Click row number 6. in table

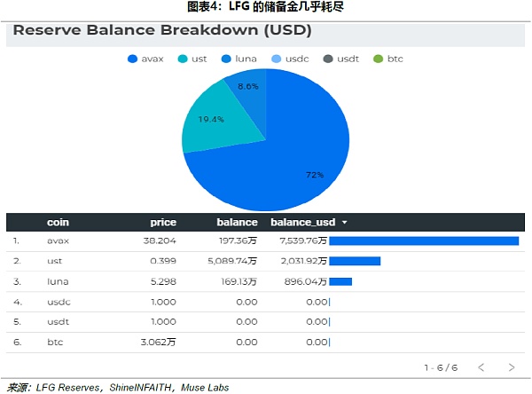point(18,342)
